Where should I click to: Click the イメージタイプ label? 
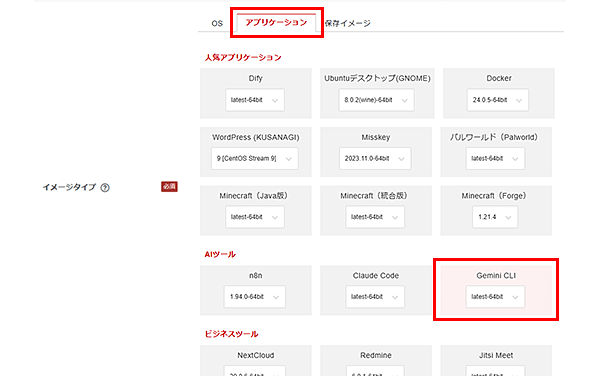[69, 187]
